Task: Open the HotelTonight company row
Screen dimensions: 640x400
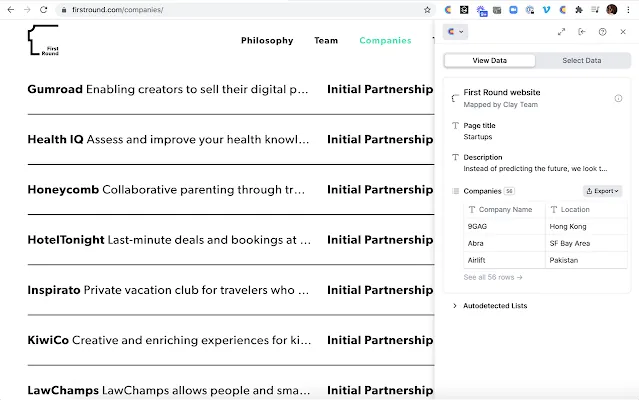Action: click(x=231, y=240)
